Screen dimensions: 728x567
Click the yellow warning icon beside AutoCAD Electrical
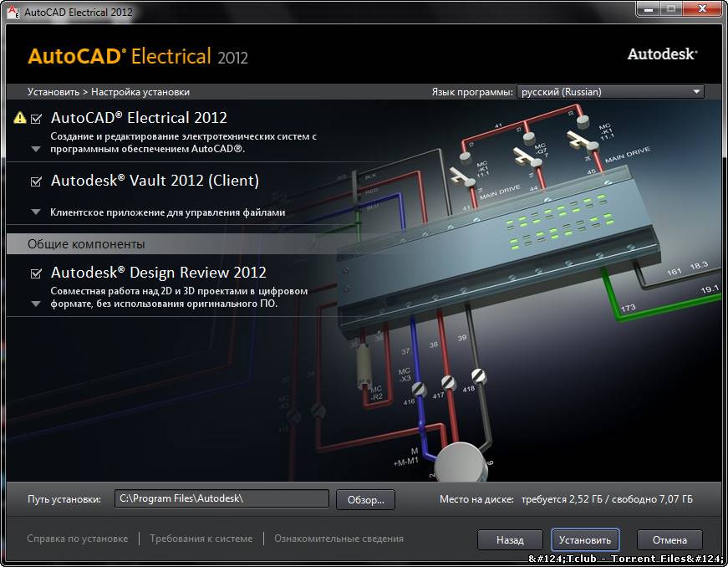coord(20,118)
